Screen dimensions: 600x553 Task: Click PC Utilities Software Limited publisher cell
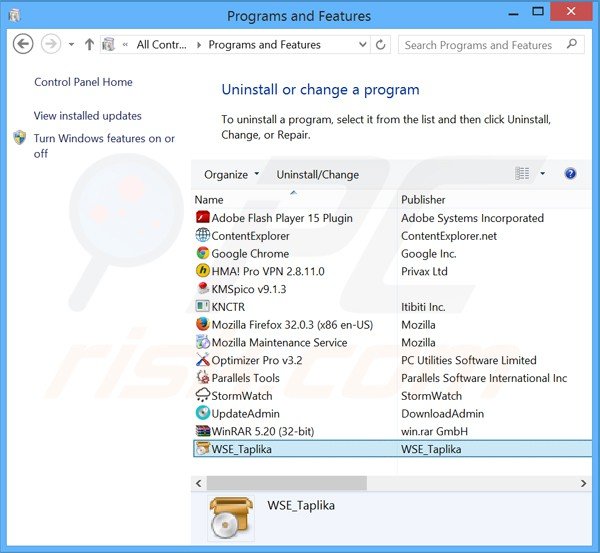pos(469,360)
